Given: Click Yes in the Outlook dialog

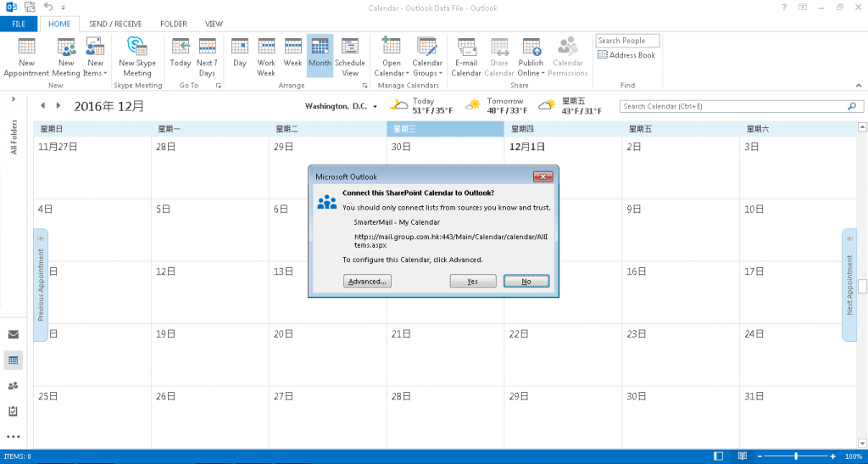Looking at the screenshot, I should (x=473, y=282).
